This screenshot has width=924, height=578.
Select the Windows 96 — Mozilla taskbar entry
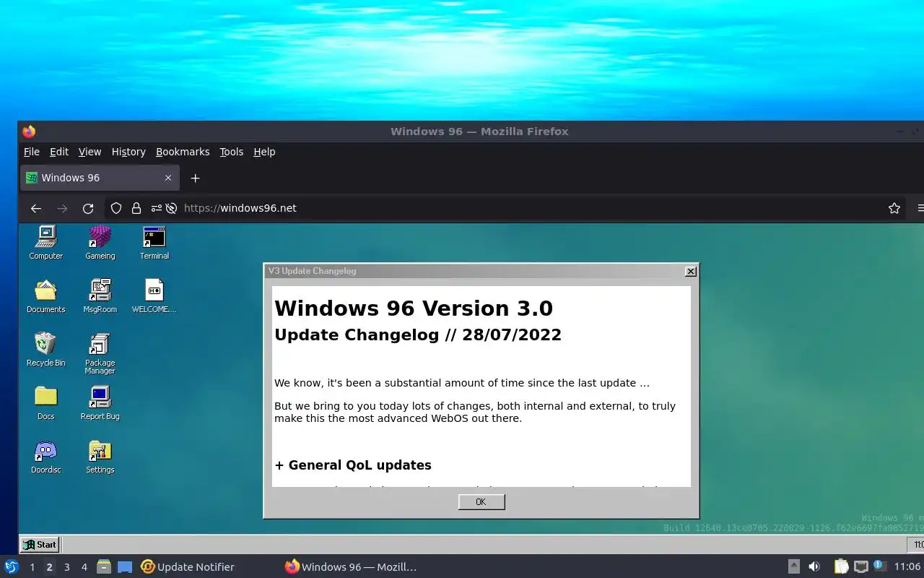tap(352, 567)
